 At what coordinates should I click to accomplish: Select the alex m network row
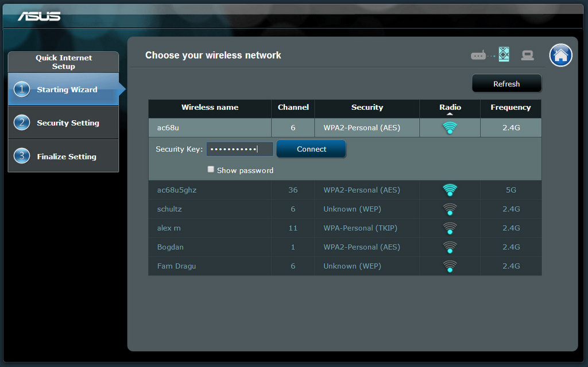345,228
